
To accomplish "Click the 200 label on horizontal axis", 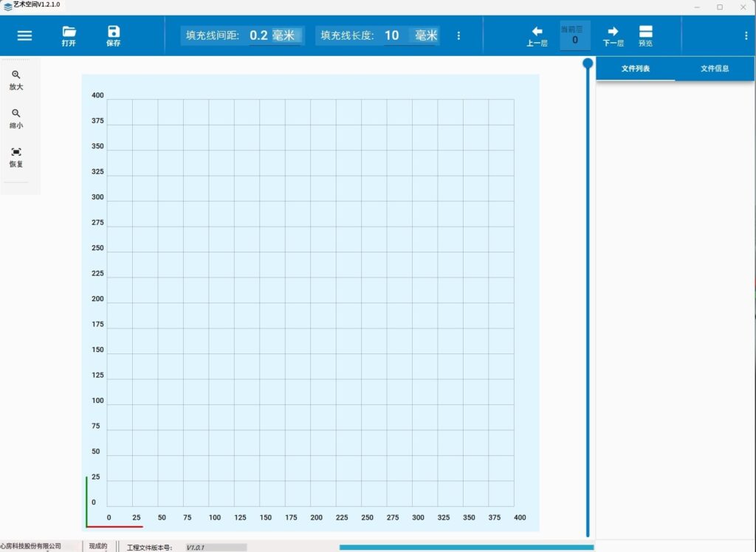I will tap(316, 517).
